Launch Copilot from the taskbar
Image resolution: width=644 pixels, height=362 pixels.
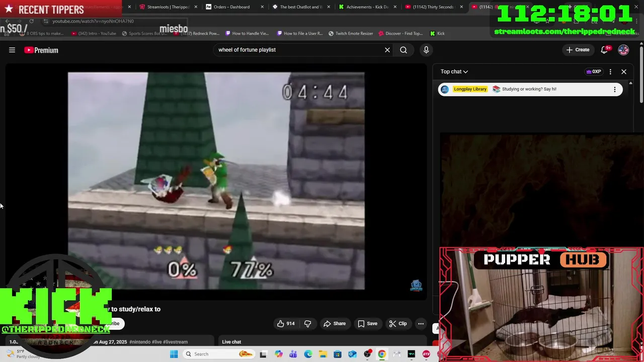(278, 354)
